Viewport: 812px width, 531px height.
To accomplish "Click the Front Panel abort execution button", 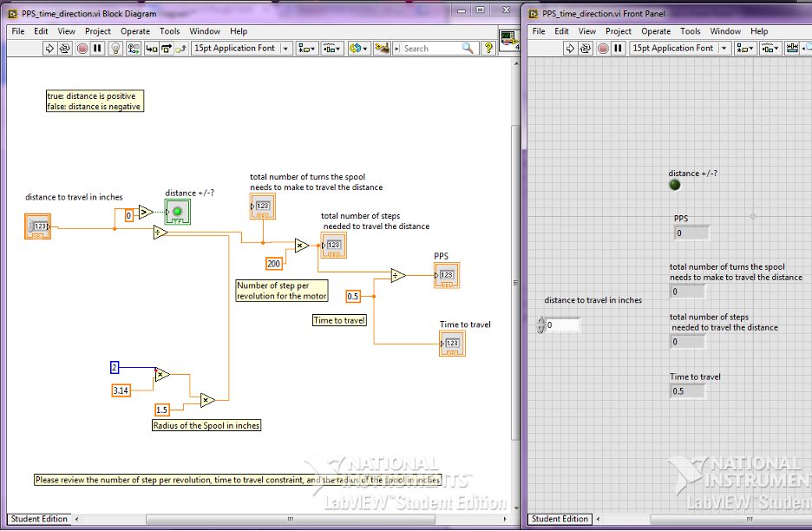I will click(x=603, y=49).
